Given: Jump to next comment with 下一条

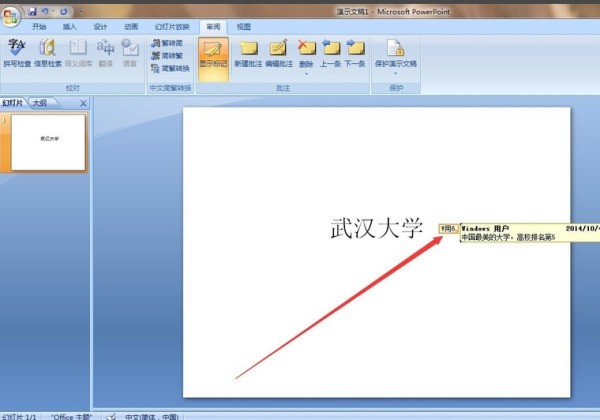Looking at the screenshot, I should click(x=355, y=51).
